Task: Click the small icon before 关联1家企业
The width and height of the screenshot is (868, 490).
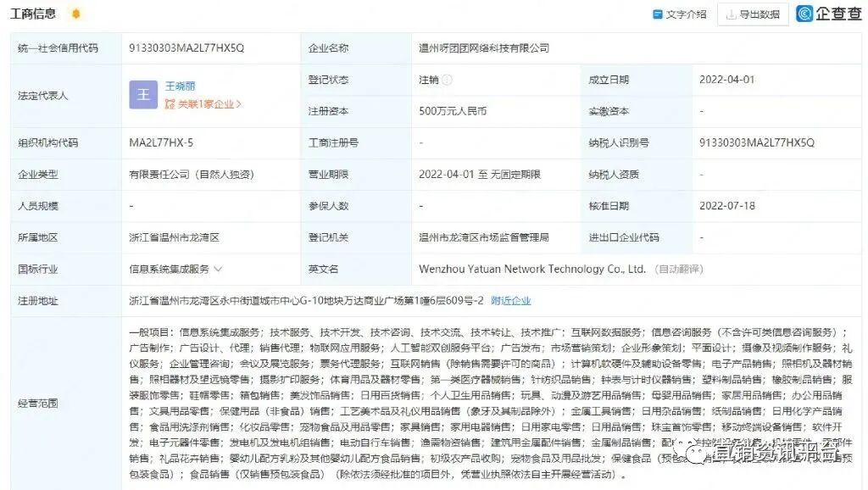Action: pyautogui.click(x=169, y=104)
